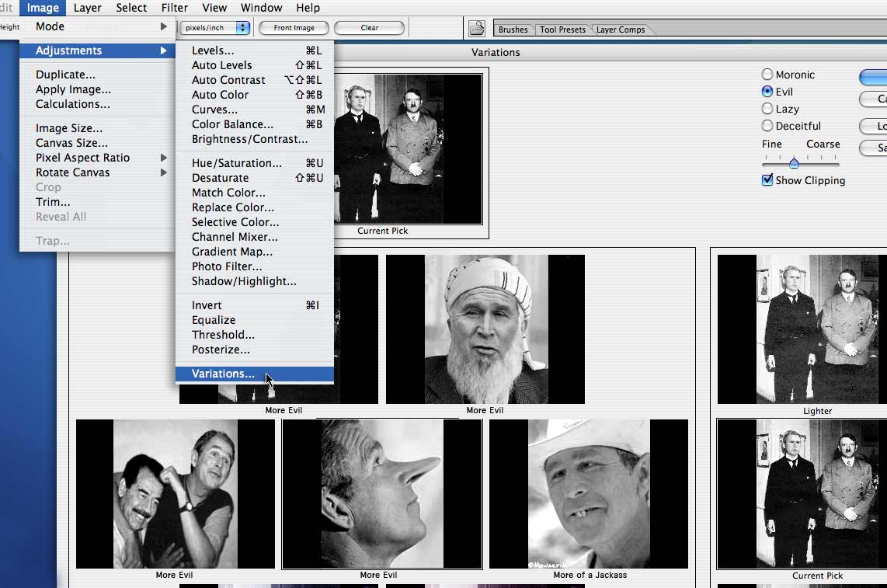The image size is (887, 588).
Task: Click the Fine to Coarse slider handle
Action: point(794,163)
